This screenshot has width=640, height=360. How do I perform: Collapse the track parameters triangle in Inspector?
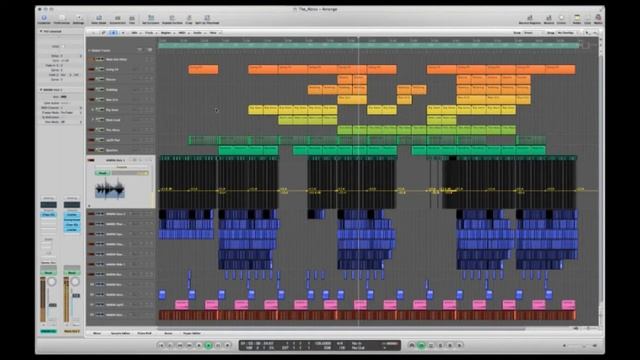41,89
